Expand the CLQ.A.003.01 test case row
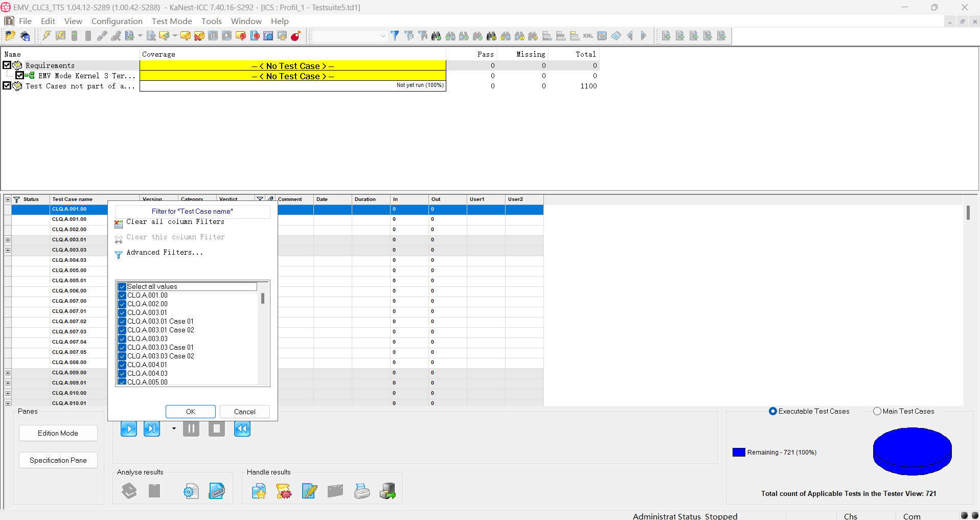 [8, 240]
